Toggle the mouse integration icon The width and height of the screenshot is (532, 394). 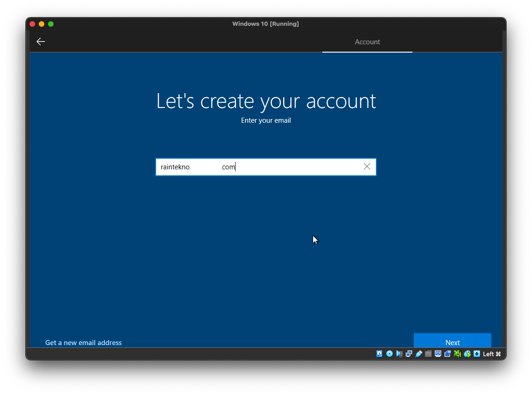(467, 354)
